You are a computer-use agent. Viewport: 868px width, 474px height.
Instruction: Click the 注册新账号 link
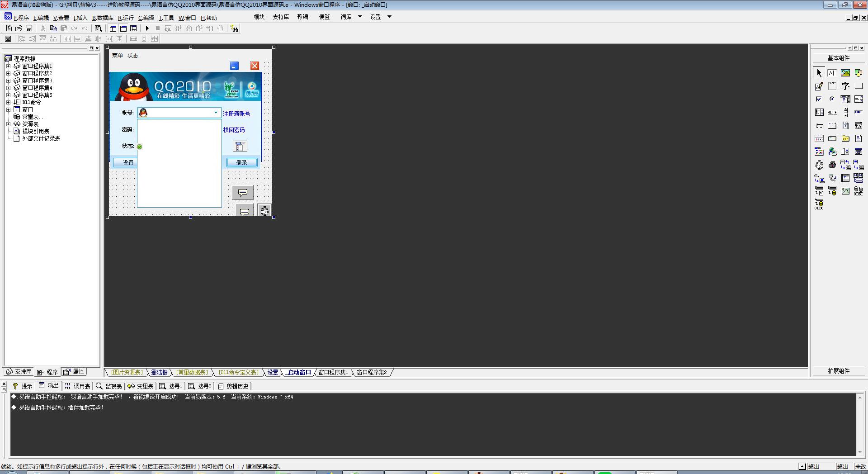pos(236,114)
